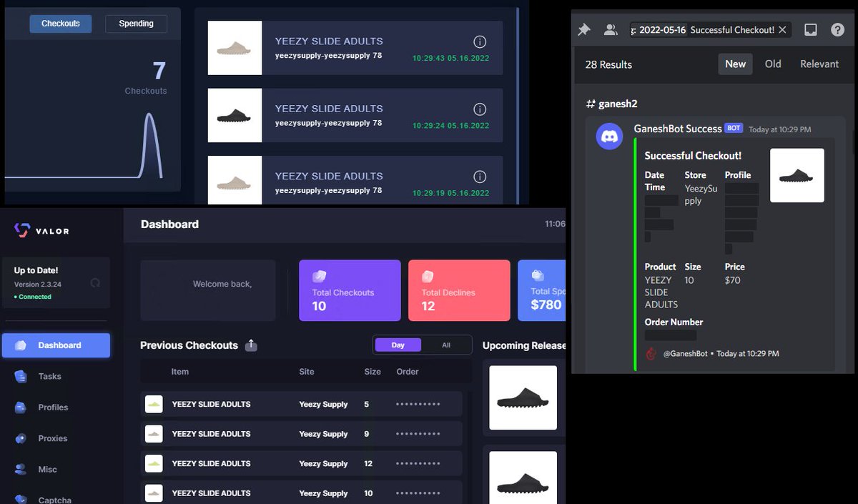Click thumbnail of the 10:29:24 checkout
Image resolution: width=858 pixels, height=504 pixels.
point(235,115)
